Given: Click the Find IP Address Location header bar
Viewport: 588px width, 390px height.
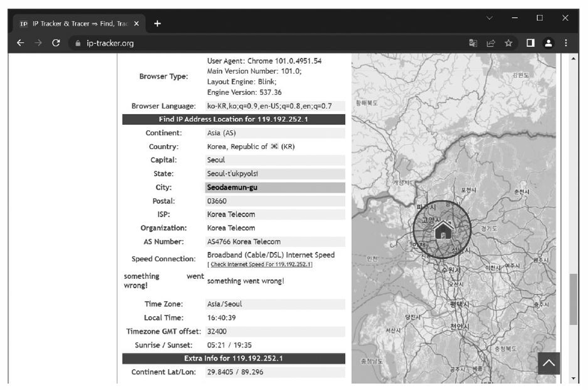Looking at the screenshot, I should 234,119.
